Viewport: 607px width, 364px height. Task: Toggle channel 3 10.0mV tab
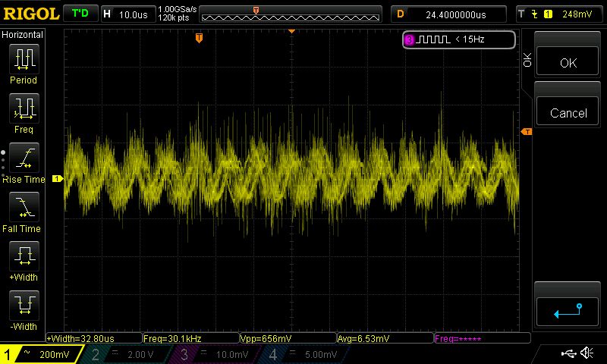(214, 354)
